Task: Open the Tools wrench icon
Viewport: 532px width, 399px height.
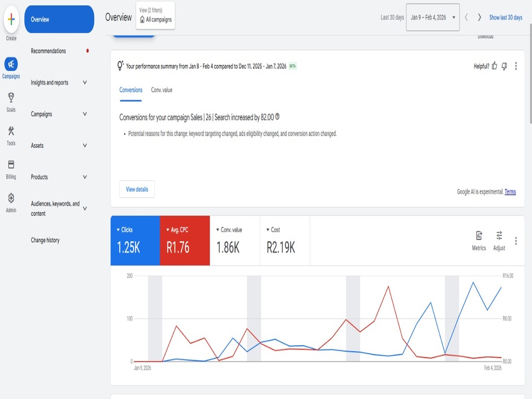Action: (x=11, y=131)
